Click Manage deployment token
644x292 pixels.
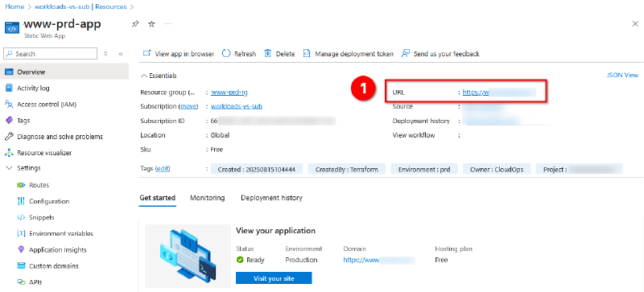click(349, 54)
